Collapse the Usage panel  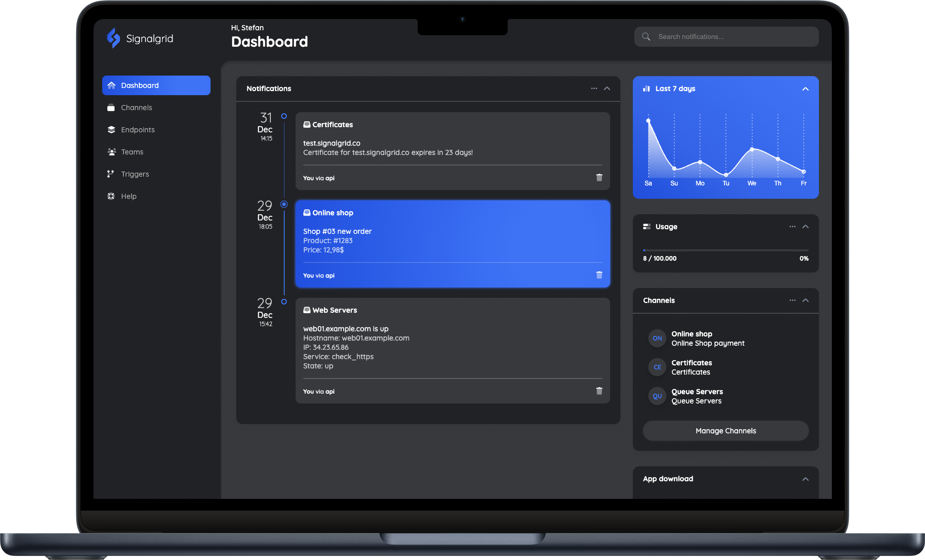805,227
